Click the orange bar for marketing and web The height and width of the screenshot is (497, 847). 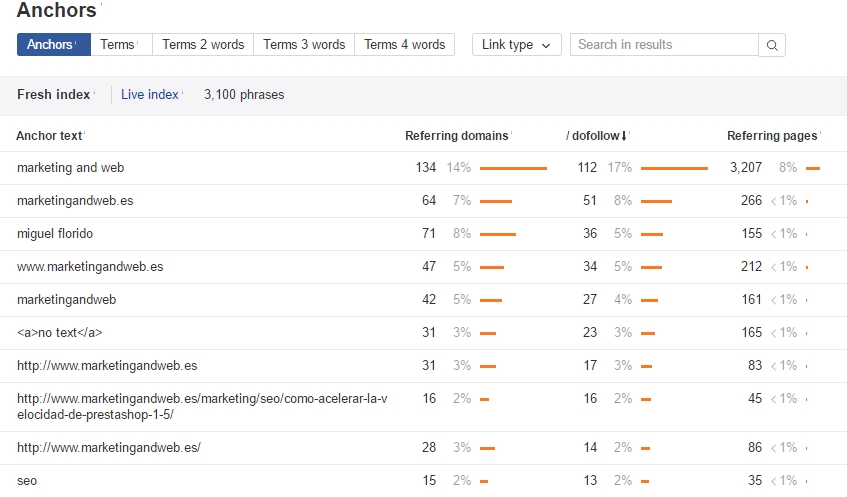coord(513,168)
